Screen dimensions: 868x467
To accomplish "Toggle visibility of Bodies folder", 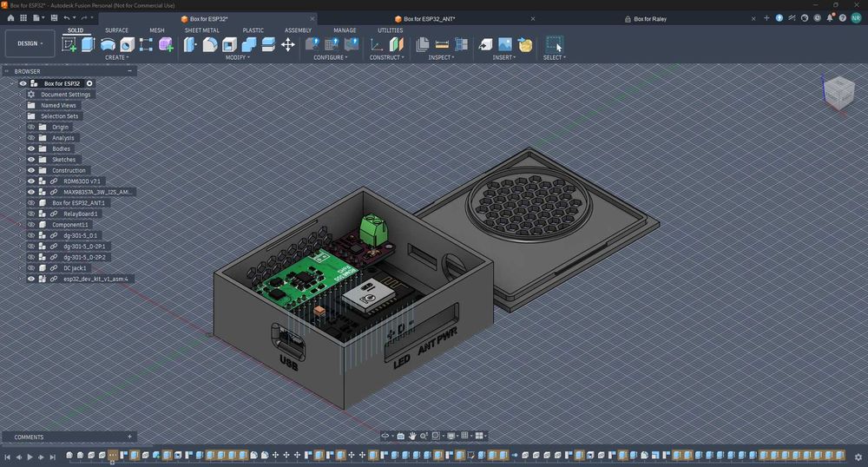I will pyautogui.click(x=31, y=148).
